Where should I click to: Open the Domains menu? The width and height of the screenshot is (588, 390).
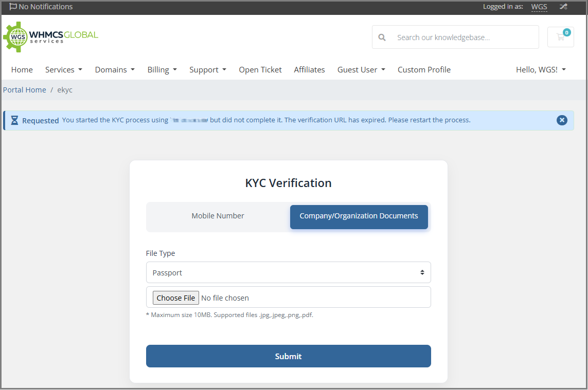tap(115, 70)
